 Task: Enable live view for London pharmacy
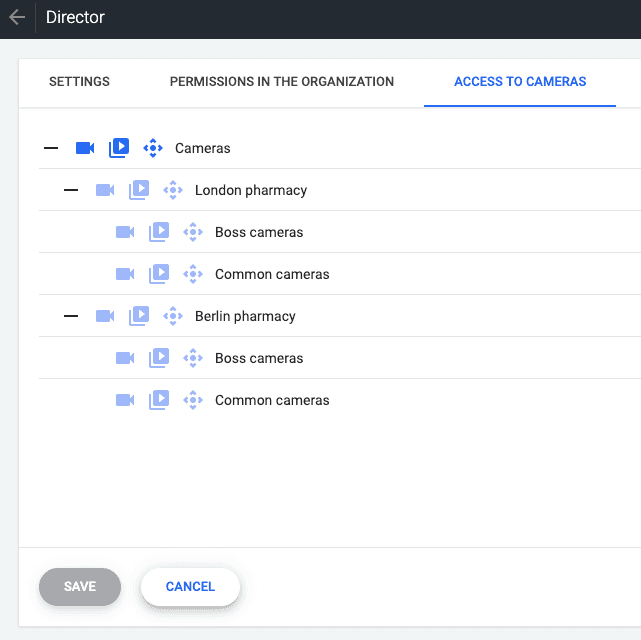click(105, 190)
